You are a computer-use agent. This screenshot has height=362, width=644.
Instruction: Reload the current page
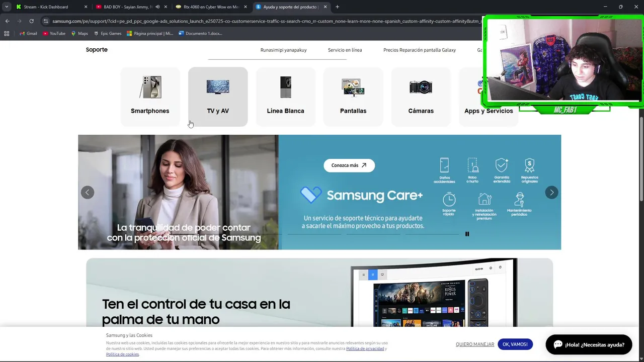tap(31, 21)
